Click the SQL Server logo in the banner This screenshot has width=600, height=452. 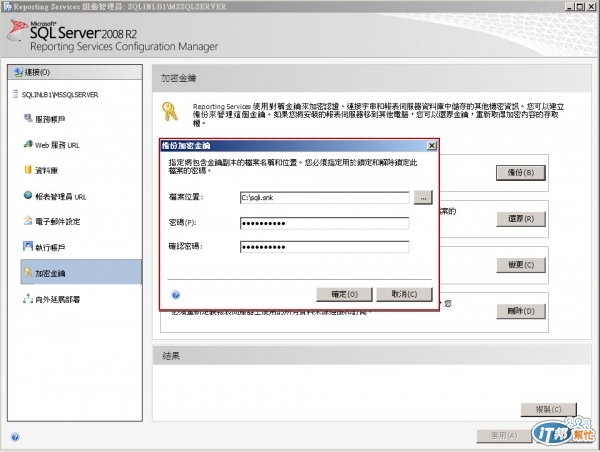pos(18,31)
